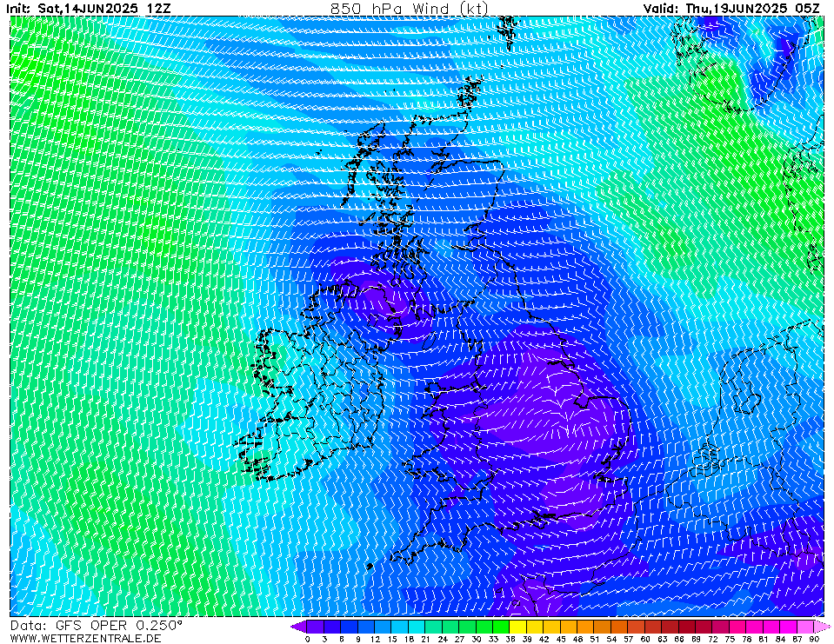Click the "60" value on the legend scale
The width and height of the screenshot is (834, 644).
pyautogui.click(x=645, y=639)
